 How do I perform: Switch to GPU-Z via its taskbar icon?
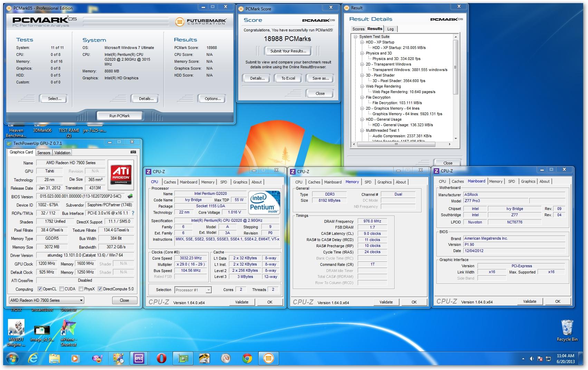click(x=183, y=359)
